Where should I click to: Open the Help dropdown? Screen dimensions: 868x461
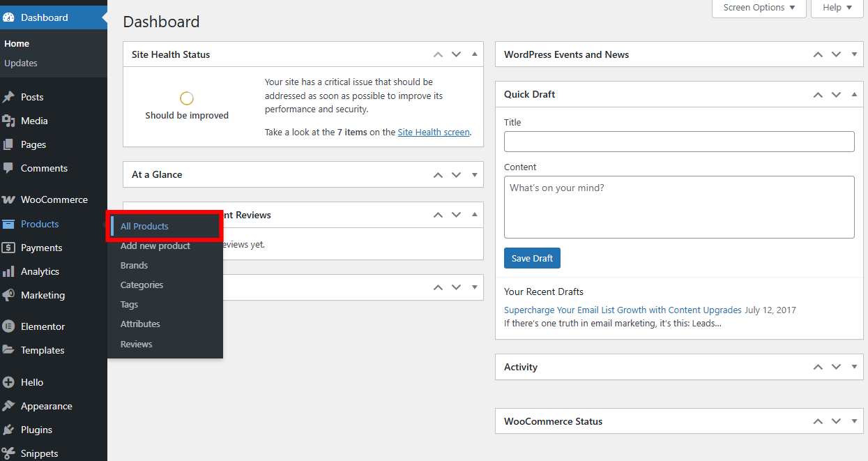click(836, 8)
